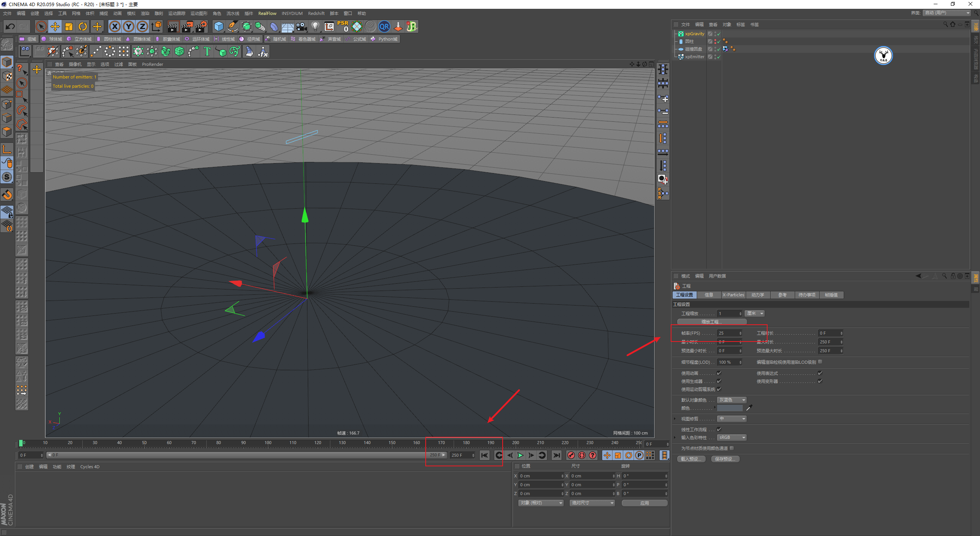Toggle the 使用表达式 checkbox
The width and height of the screenshot is (980, 536).
tap(820, 373)
